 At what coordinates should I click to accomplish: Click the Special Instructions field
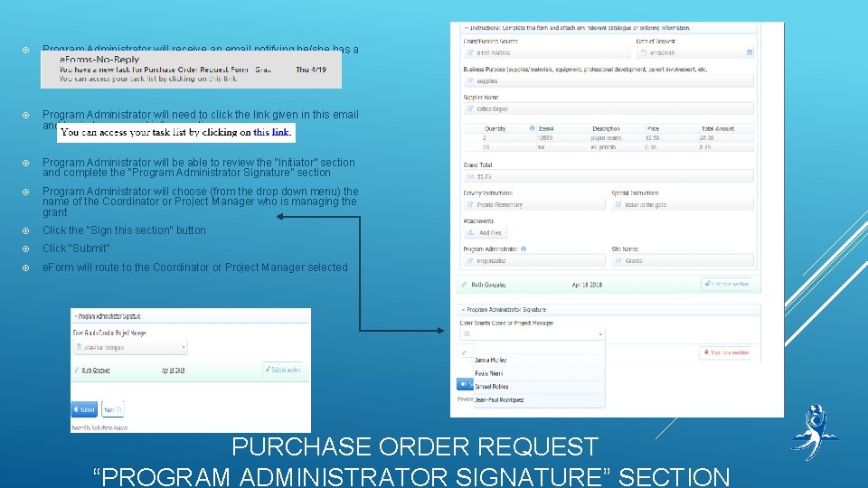click(x=683, y=205)
